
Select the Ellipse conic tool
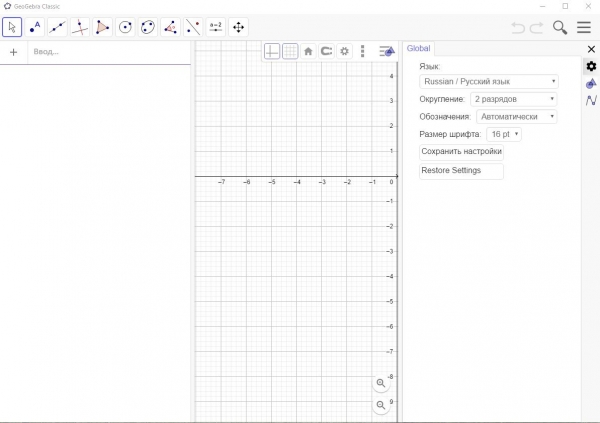148,27
